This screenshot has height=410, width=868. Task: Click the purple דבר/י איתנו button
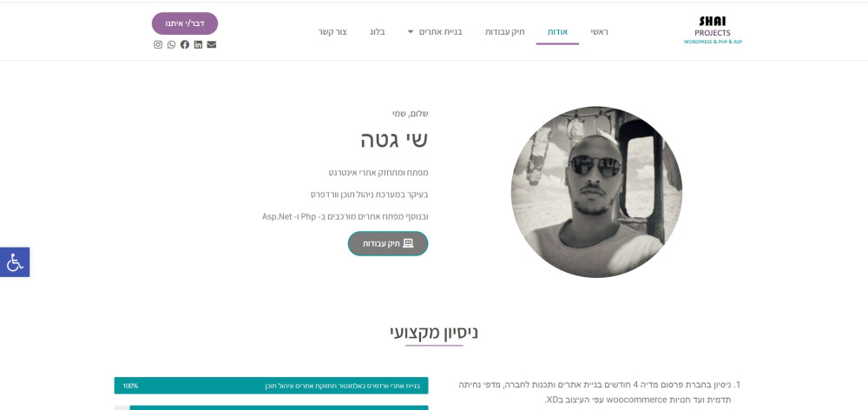tap(185, 23)
